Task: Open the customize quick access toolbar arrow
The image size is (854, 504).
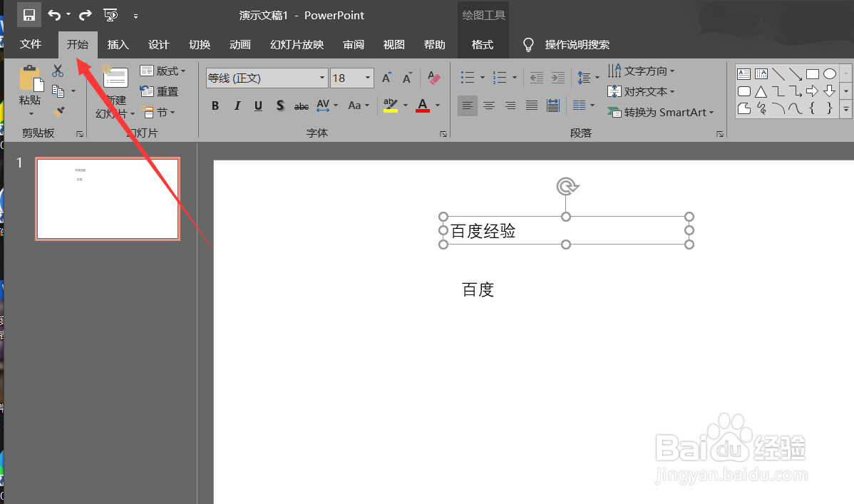Action: pos(135,16)
